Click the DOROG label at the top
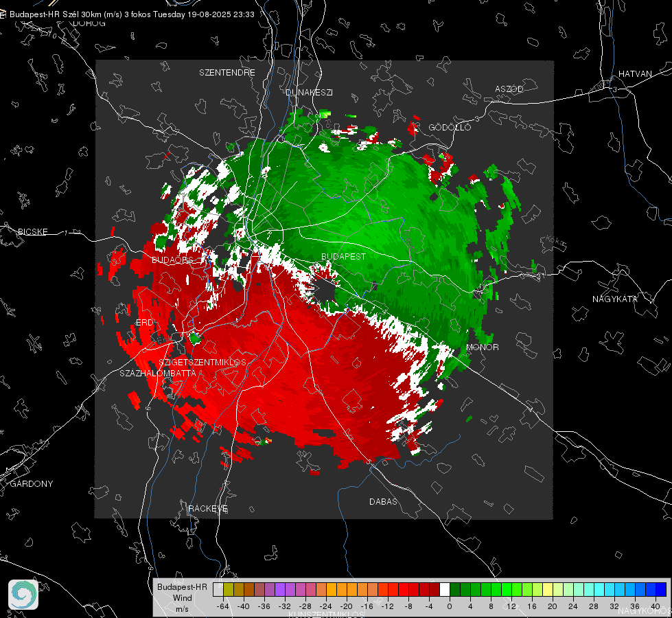The height and width of the screenshot is (618, 672). click(89, 23)
